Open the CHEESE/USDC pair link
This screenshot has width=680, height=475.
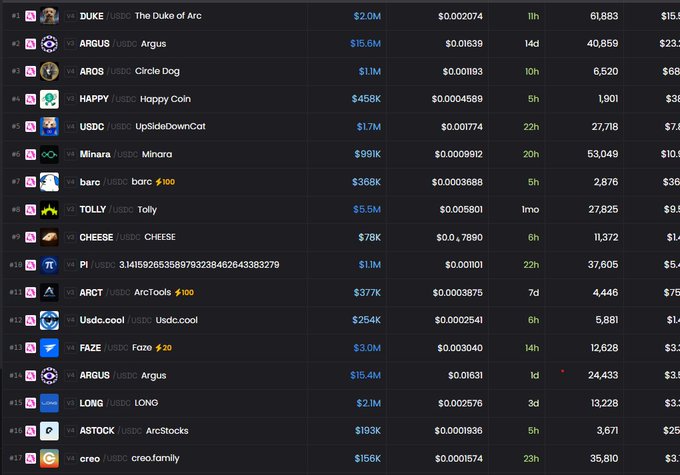click(110, 237)
